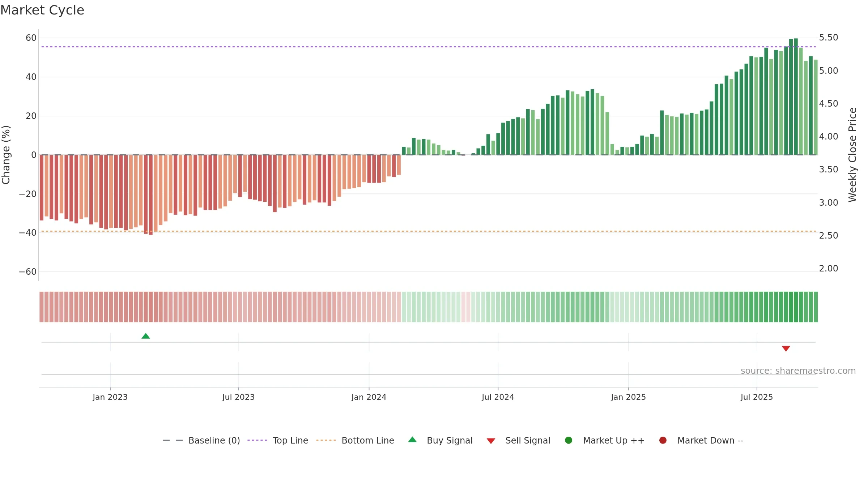Click the green Buy Signal triangle marker on chart
This screenshot has width=868, height=488.
pos(146,336)
